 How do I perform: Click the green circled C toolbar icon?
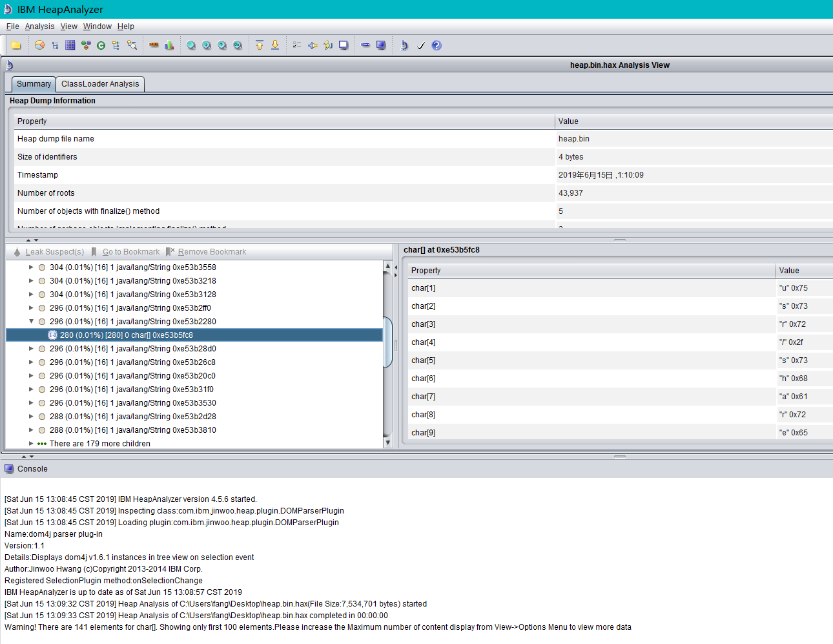tap(101, 45)
